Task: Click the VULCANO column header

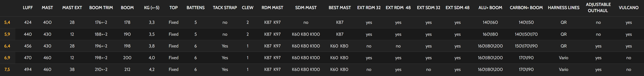Action: click(x=629, y=8)
